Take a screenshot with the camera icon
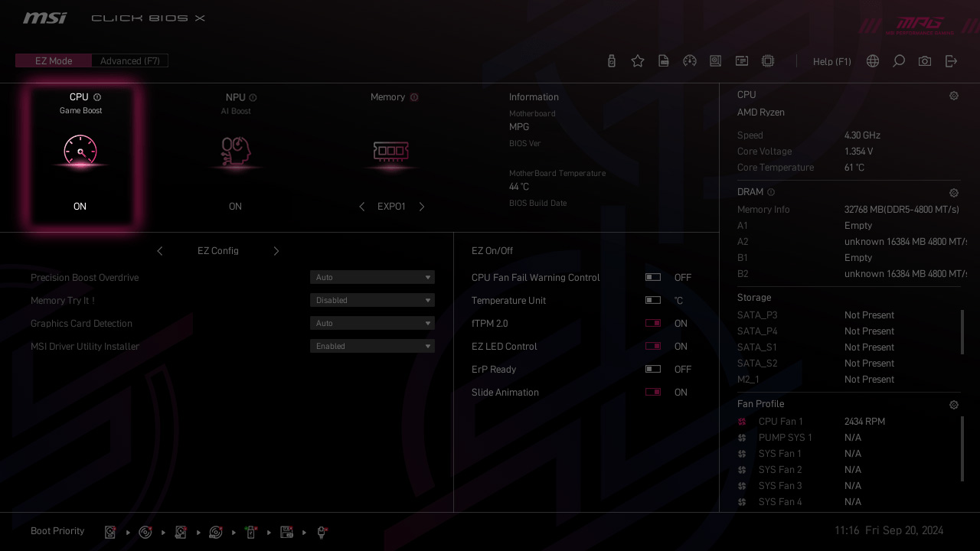This screenshot has height=551, width=980. pyautogui.click(x=925, y=61)
